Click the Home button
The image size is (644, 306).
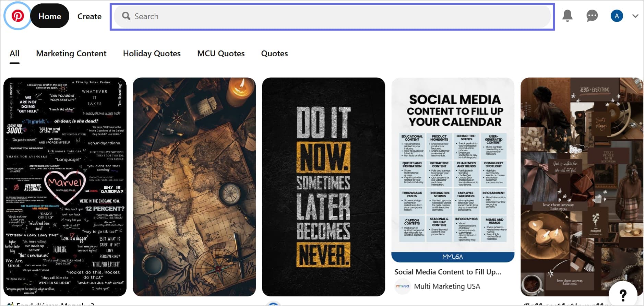[x=50, y=16]
